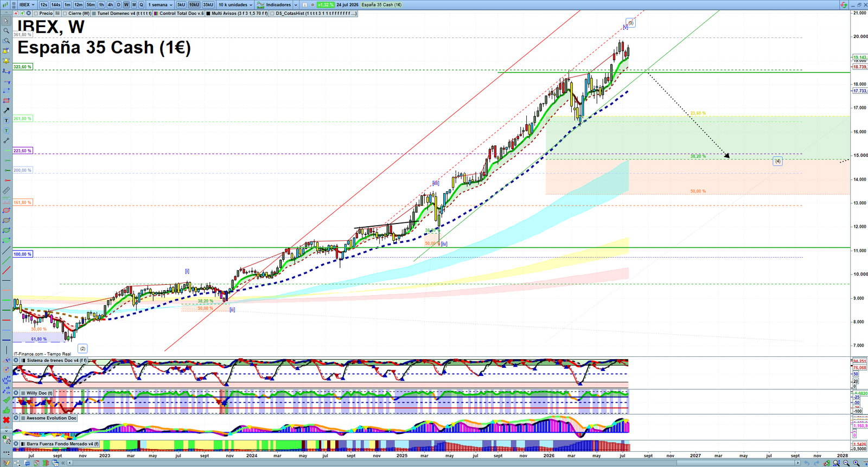Pick the red rectangle drawing tool
The image size is (868, 467).
[x=6, y=101]
